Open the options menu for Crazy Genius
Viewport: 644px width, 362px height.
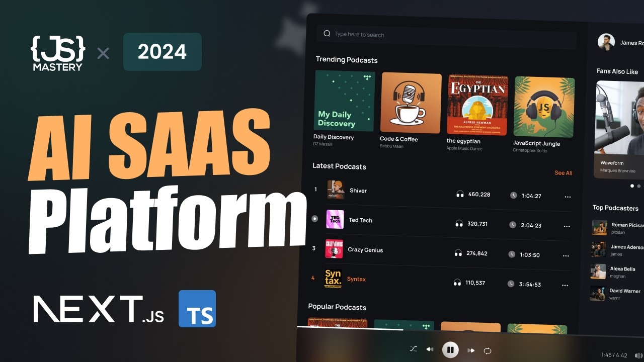(x=567, y=256)
